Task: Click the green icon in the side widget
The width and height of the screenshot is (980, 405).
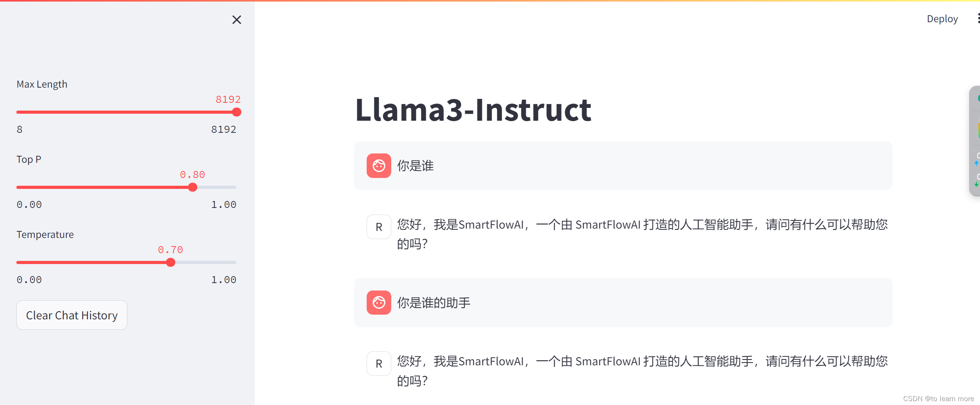Action: 978,99
